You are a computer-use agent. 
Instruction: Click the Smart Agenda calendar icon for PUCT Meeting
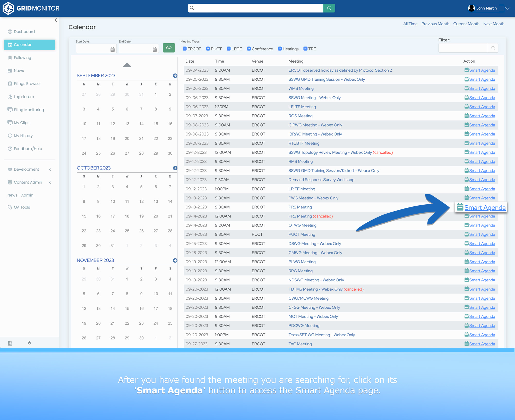(x=466, y=234)
